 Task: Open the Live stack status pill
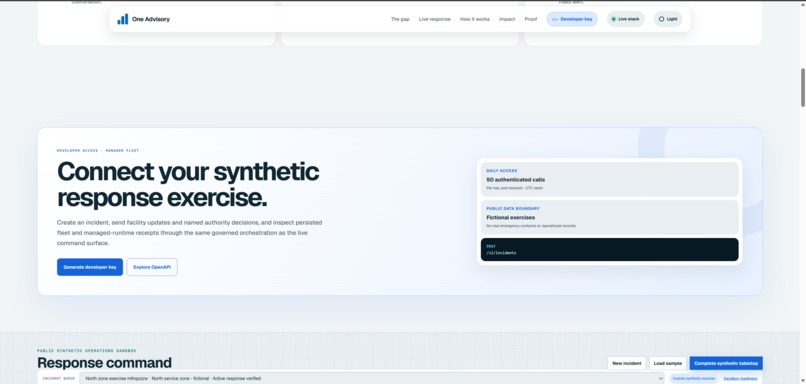pyautogui.click(x=625, y=19)
